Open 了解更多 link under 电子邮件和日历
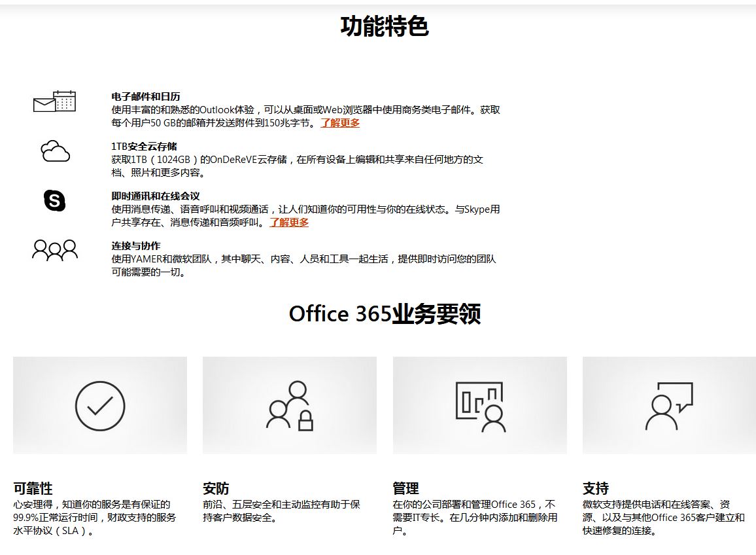The image size is (756, 555). coord(340,123)
